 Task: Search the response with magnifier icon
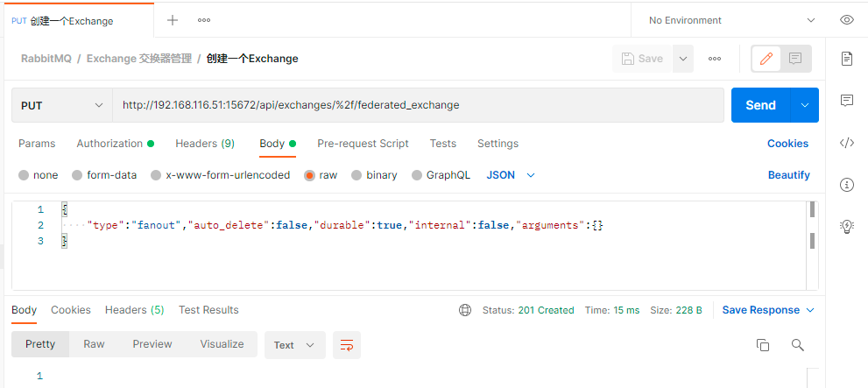(797, 345)
